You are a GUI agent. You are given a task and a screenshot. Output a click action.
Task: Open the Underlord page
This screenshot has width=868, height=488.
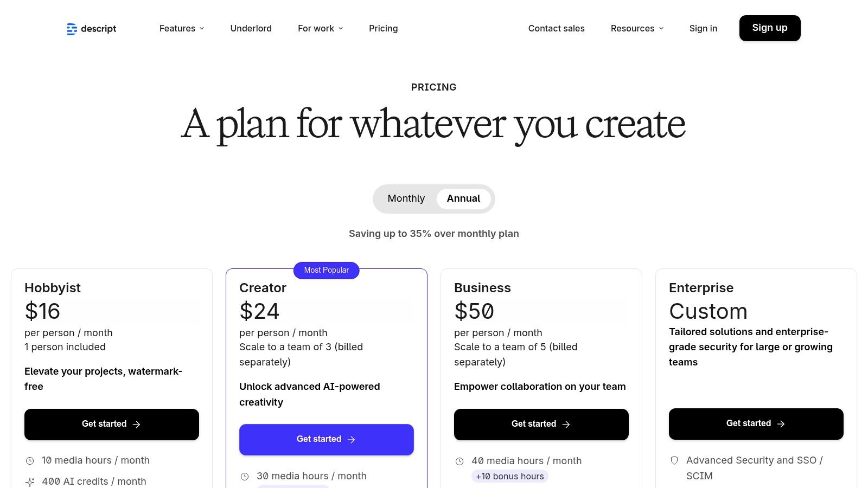[251, 28]
